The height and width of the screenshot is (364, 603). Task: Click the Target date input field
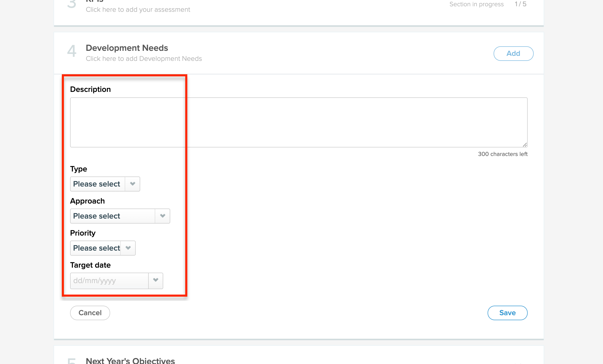pyautogui.click(x=109, y=281)
